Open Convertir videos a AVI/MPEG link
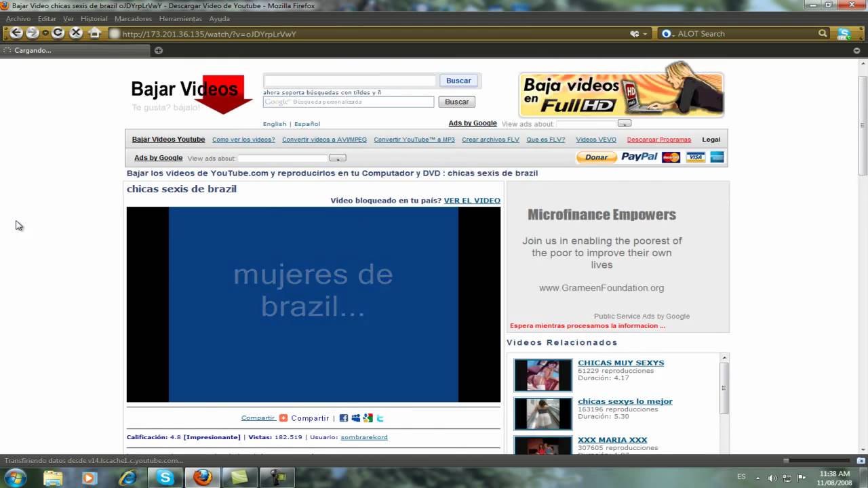This screenshot has height=488, width=868. tap(324, 140)
